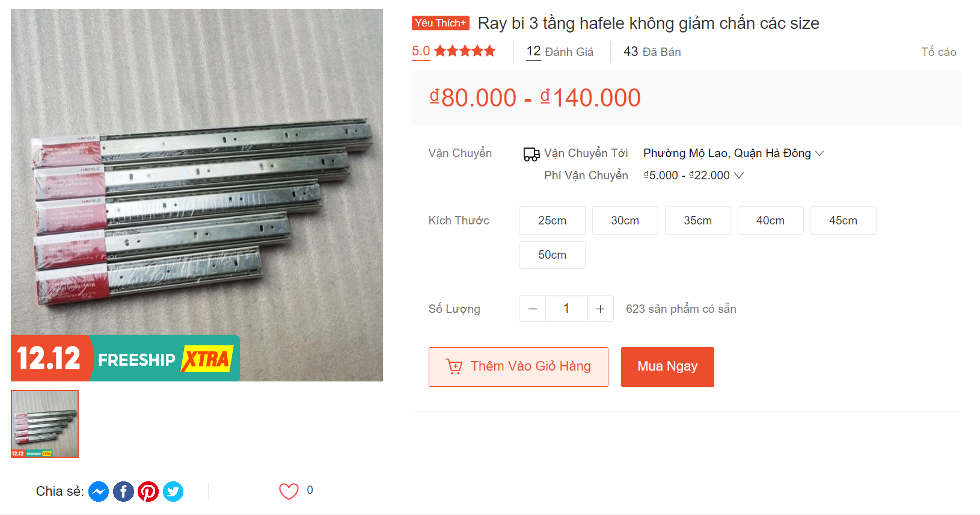Open the 12 Đánh Giá reviews
980x515 pixels.
point(560,52)
